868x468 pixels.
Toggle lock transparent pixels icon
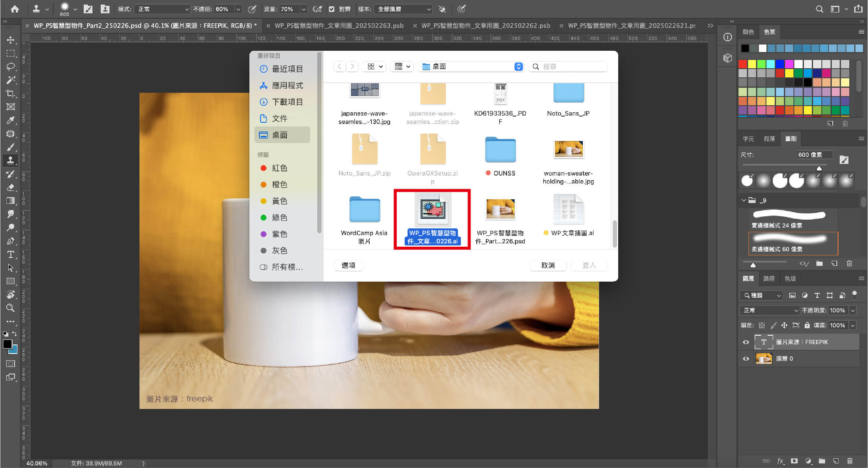point(762,325)
